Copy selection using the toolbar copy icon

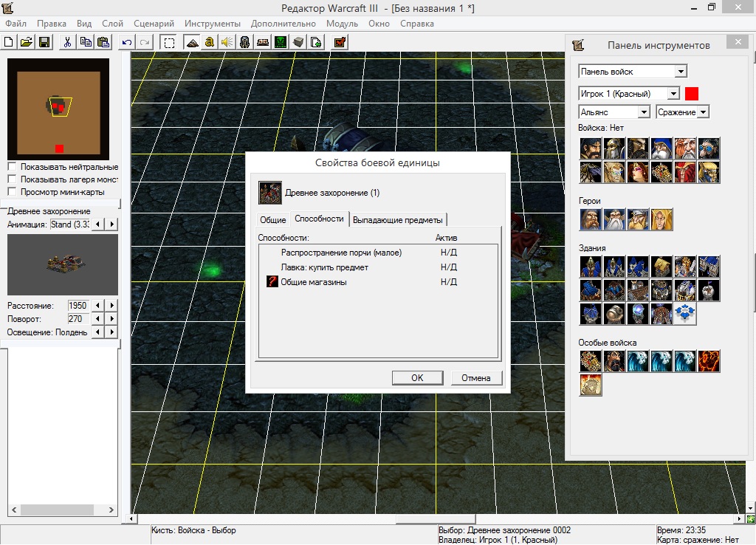point(86,42)
